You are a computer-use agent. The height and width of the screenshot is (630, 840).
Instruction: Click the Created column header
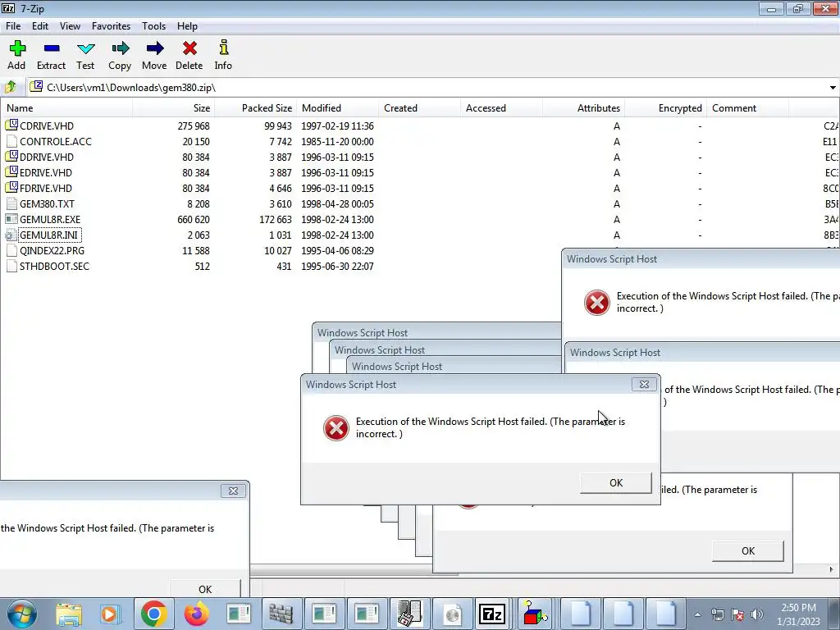(x=419, y=107)
